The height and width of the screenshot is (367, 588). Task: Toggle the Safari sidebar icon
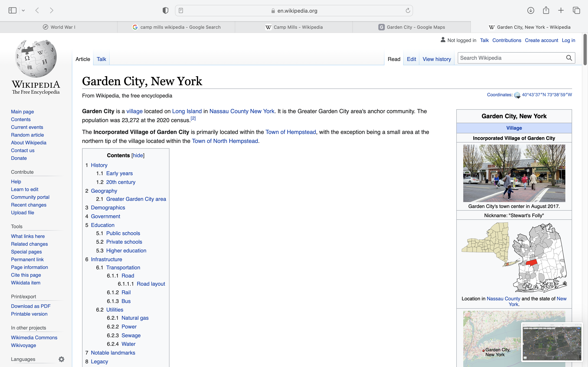[12, 10]
